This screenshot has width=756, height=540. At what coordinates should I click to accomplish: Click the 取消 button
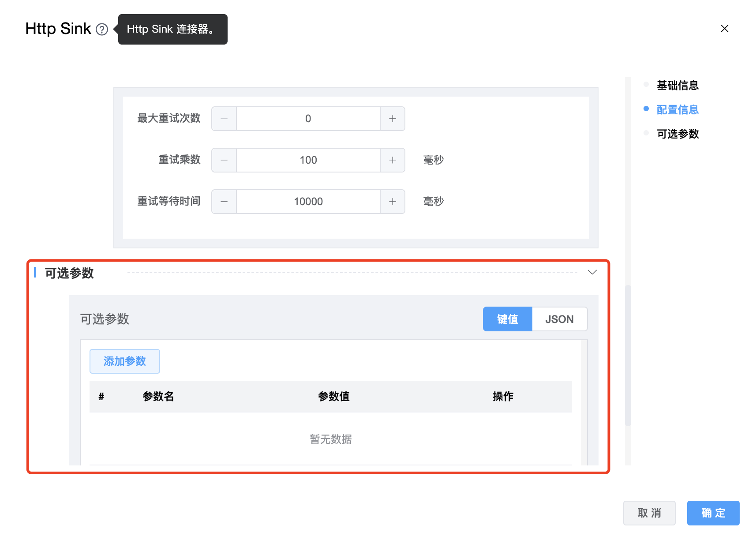(649, 513)
